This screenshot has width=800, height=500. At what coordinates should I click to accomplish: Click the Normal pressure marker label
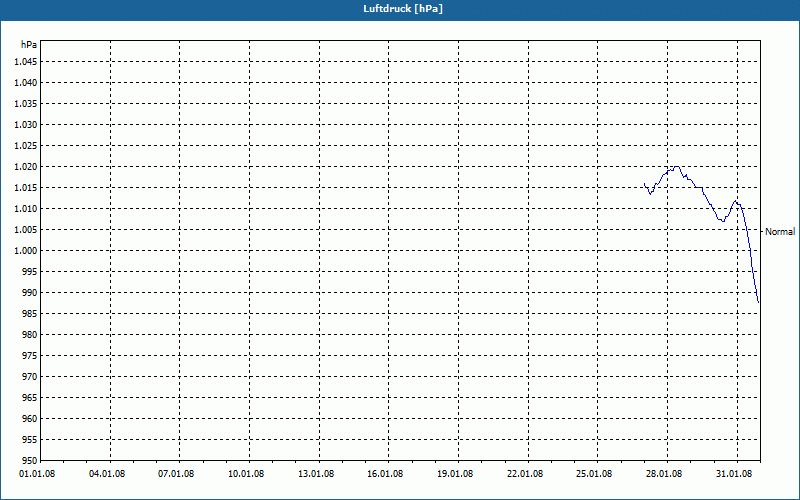pyautogui.click(x=780, y=232)
